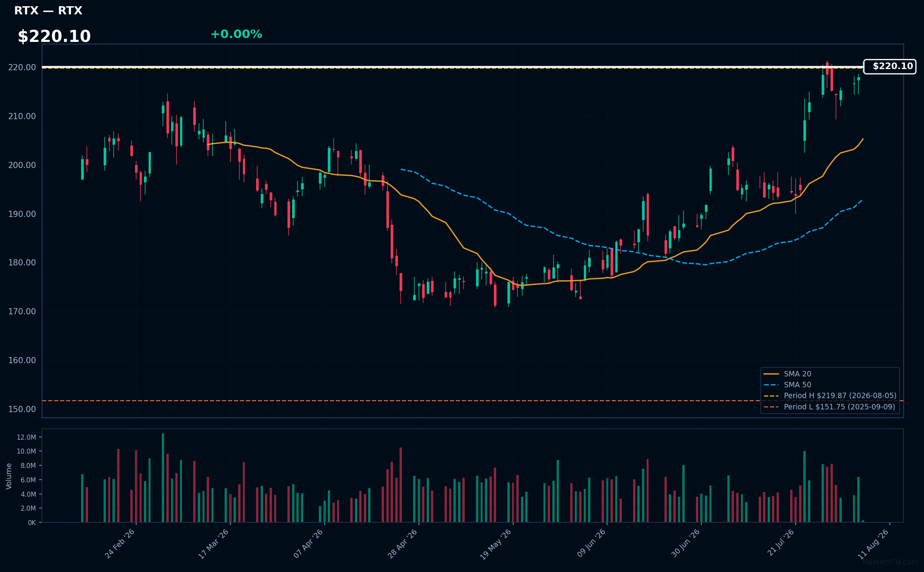924x572 pixels.
Task: Click the 200.00 price axis label
Action: coord(22,165)
